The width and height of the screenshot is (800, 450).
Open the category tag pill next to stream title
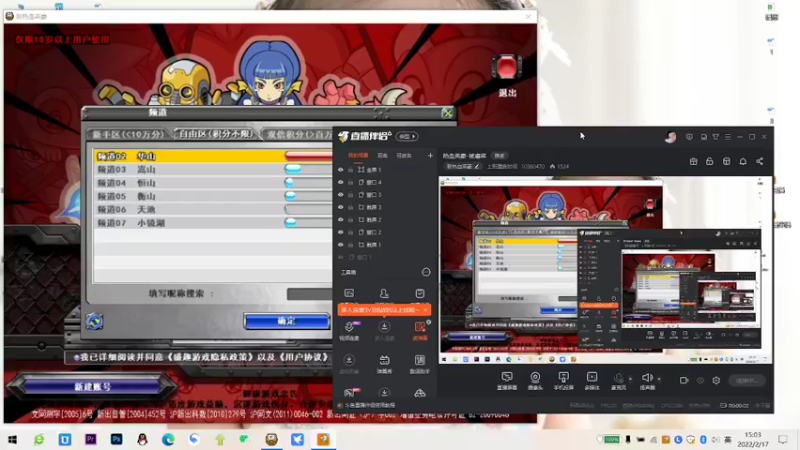point(499,156)
